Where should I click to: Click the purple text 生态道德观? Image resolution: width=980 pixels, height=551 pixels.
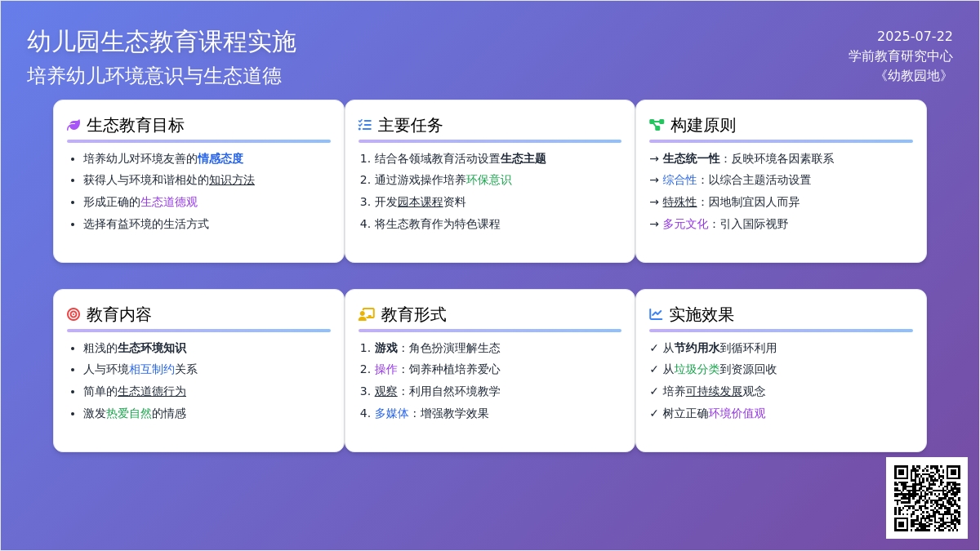169,202
